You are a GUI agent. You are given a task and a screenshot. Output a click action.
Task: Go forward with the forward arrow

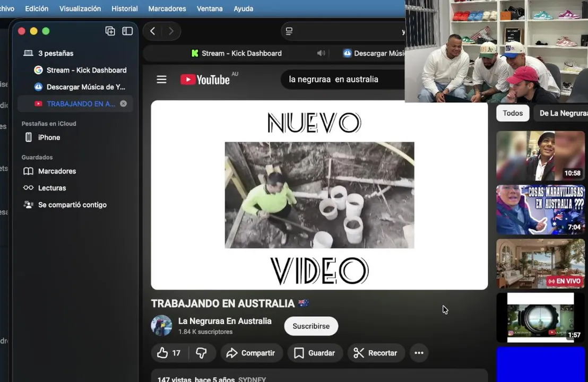171,31
